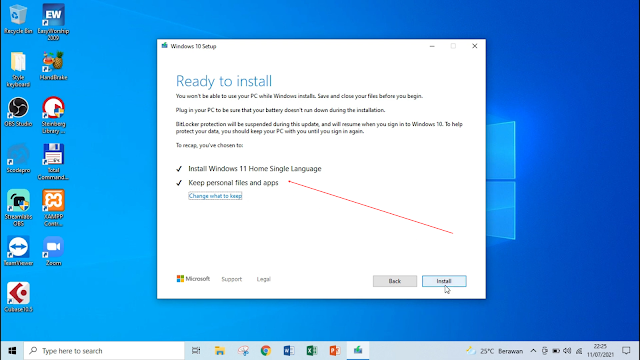Click the microphone tray icon
Screen dimensions: 640x360
(x=544, y=351)
